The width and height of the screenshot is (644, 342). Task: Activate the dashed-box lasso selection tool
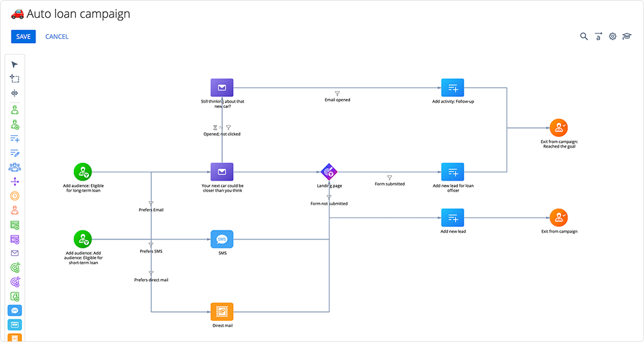tap(14, 79)
